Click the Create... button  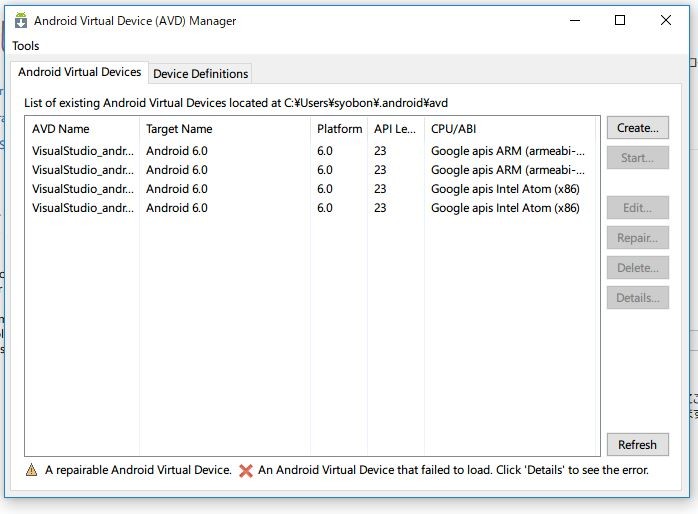pyautogui.click(x=637, y=128)
